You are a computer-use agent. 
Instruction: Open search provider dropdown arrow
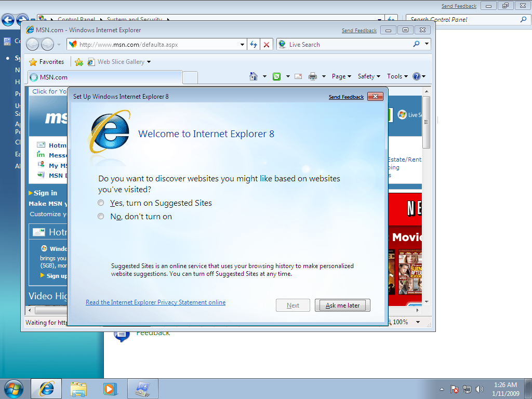(x=427, y=44)
